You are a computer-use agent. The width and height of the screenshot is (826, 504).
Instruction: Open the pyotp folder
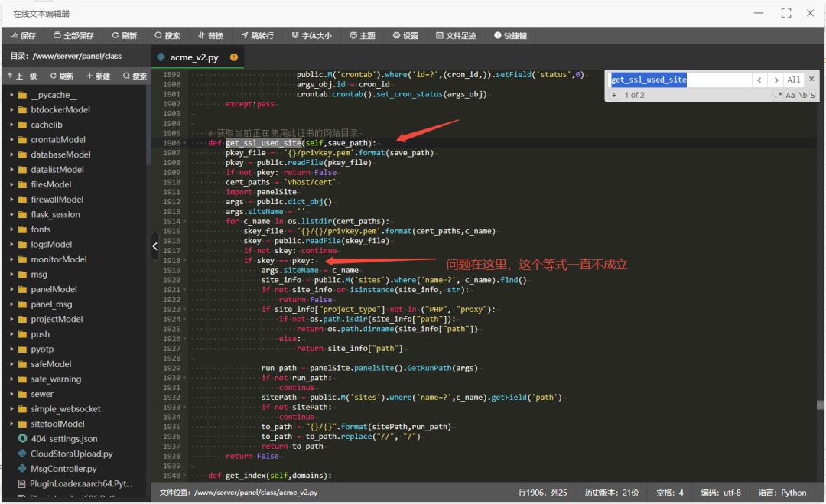[x=41, y=350]
